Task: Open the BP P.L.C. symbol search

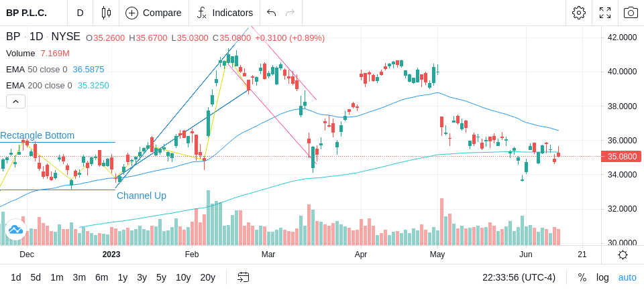Action: (x=26, y=13)
